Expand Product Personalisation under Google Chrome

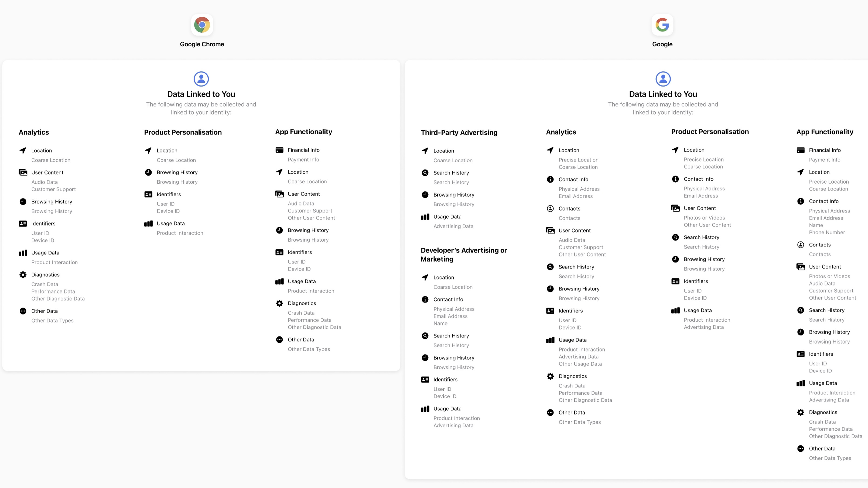[182, 131]
